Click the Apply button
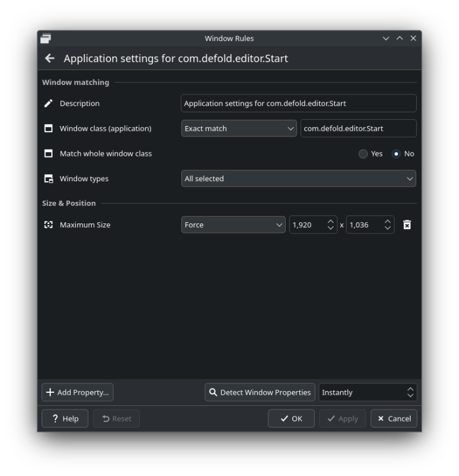The image size is (459, 476). click(342, 418)
